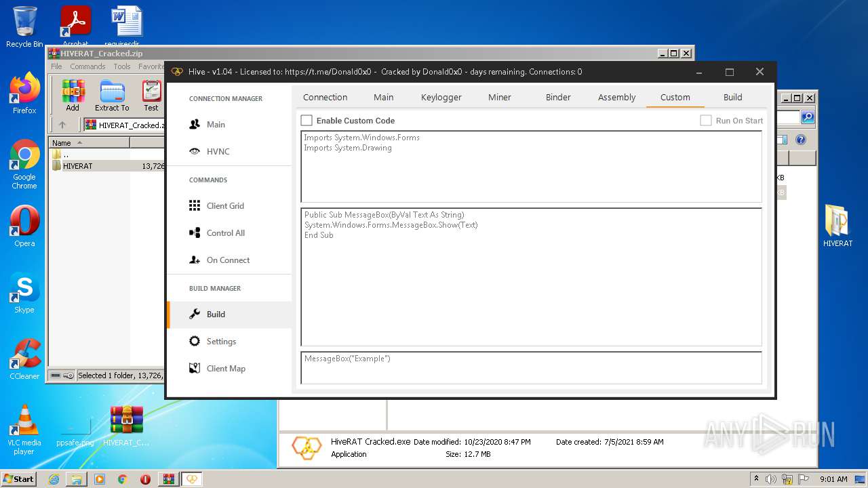Screen dimensions: 868x488
Task: Open the HIVERAT folder on desktop
Action: (x=837, y=226)
